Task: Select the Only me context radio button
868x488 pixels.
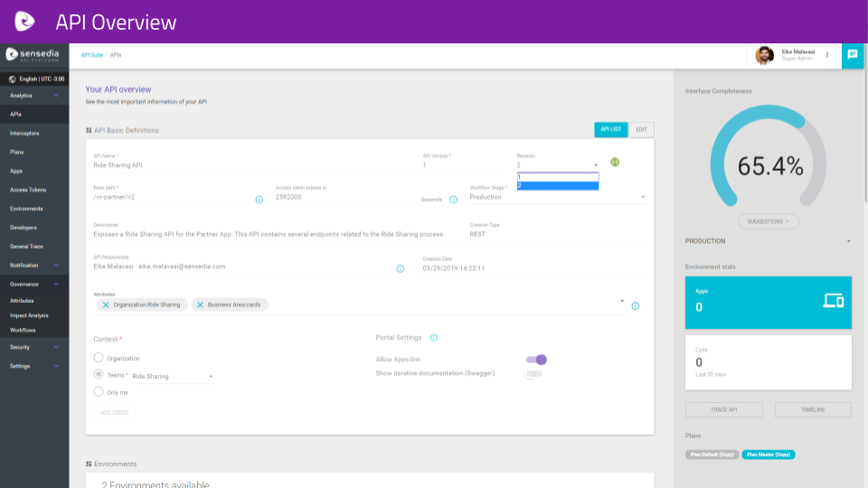Action: click(99, 391)
